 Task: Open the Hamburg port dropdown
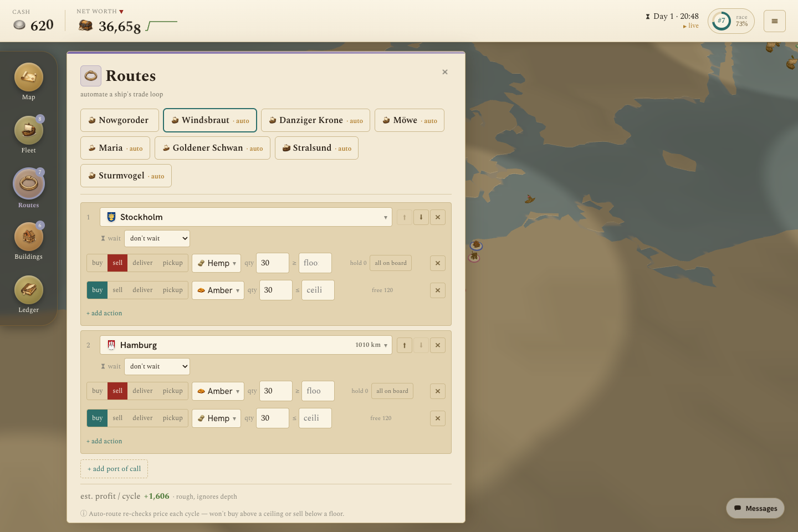[246, 345]
